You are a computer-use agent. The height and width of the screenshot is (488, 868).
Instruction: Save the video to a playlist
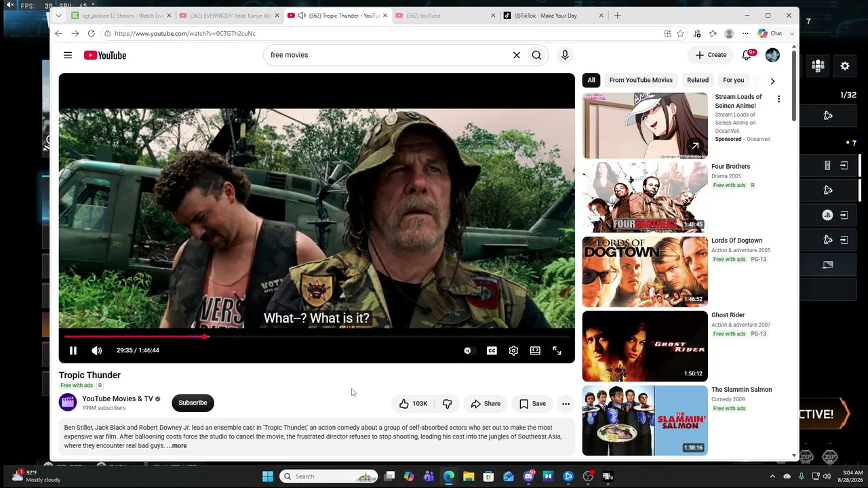532,404
